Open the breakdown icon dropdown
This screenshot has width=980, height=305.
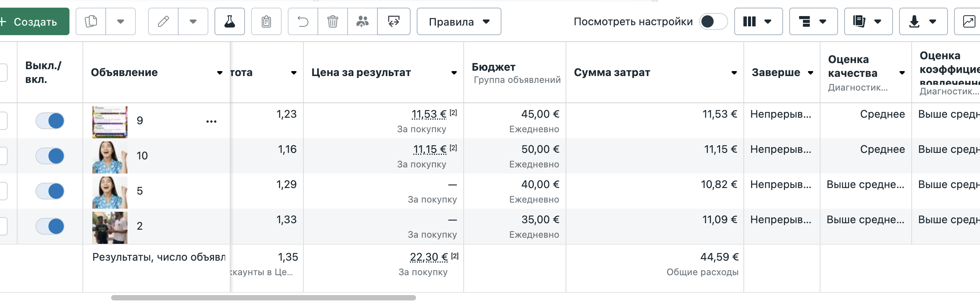coord(813,21)
